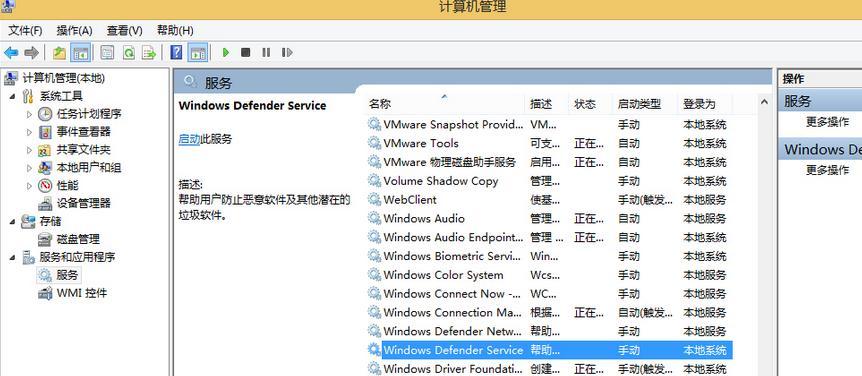The image size is (862, 376).
Task: Select 设备管理器 in the tree
Action: coord(84,203)
